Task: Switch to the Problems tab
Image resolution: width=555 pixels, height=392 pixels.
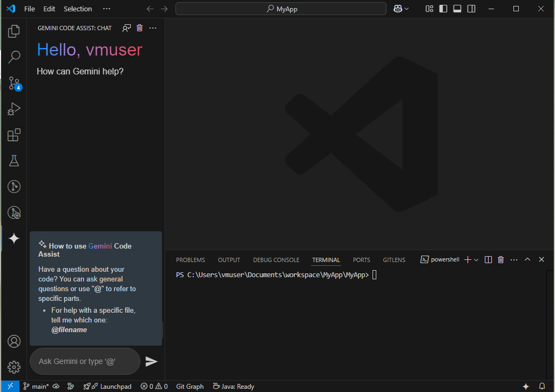Action: click(191, 260)
